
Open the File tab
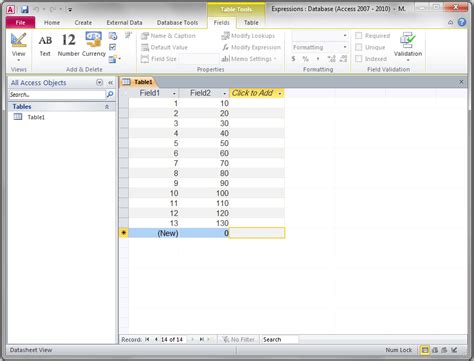(x=20, y=22)
